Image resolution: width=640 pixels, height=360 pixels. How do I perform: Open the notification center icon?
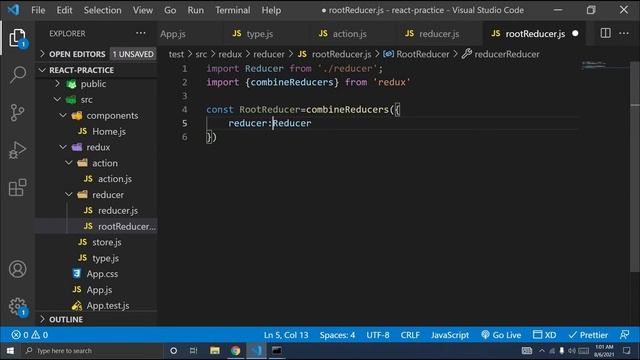[627, 351]
